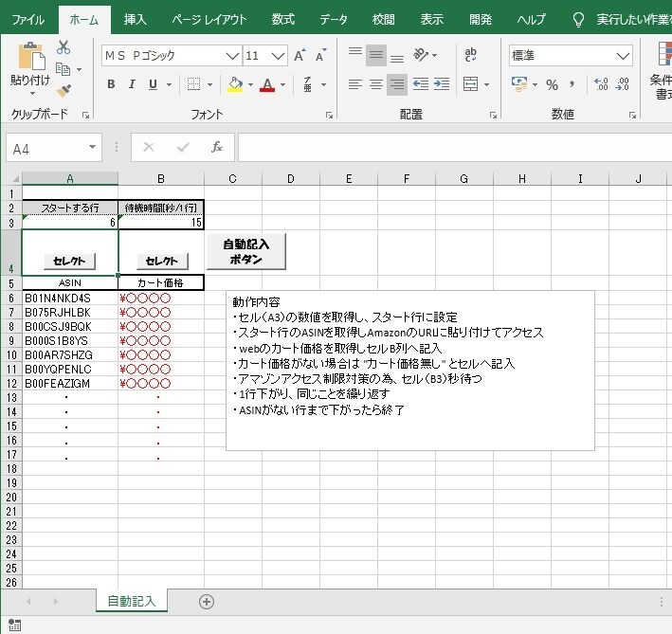Increase font size with the larger A icon
The image size is (672, 634).
pos(300,56)
